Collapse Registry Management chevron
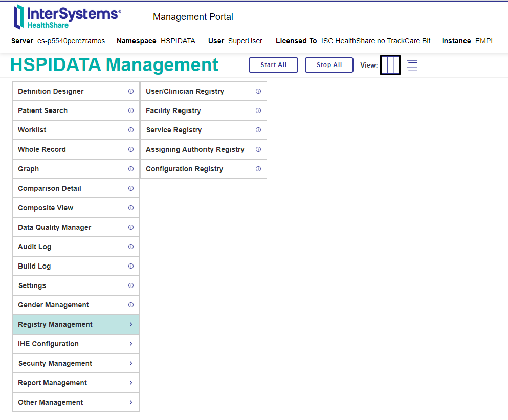This screenshot has width=508, height=420. 131,324
